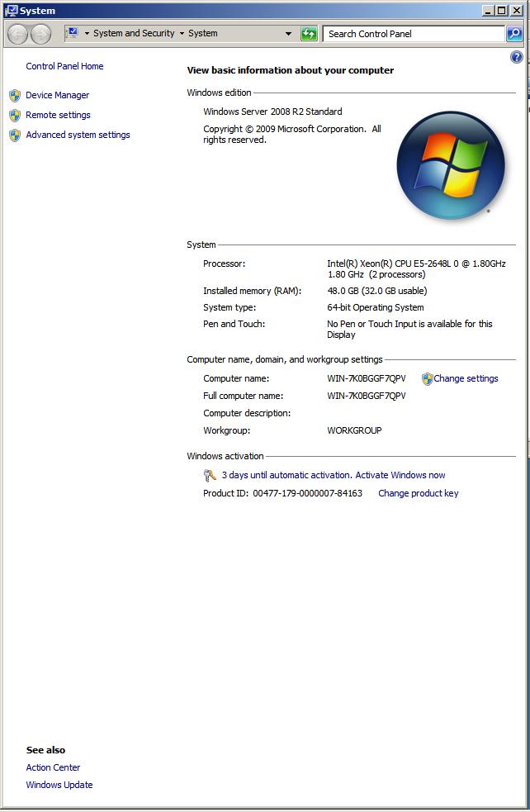Click the shield icon beside Change settings
This screenshot has height=812, width=530.
pos(427,379)
